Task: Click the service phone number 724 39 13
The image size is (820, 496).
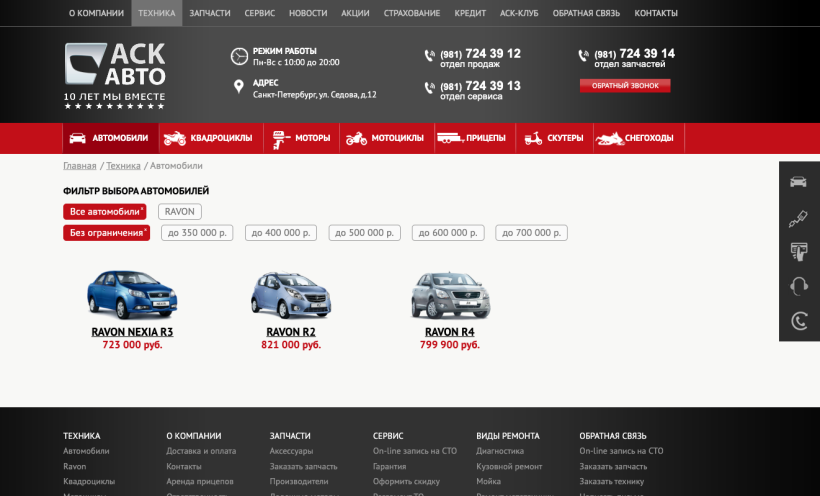Action: (x=480, y=86)
